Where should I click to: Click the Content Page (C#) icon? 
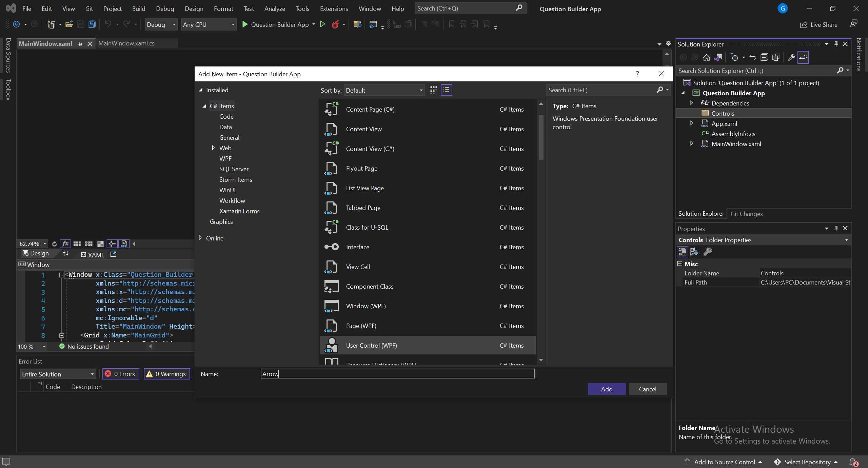pos(331,109)
